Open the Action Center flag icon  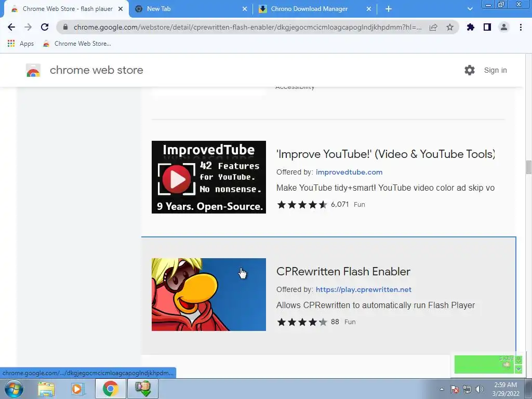tap(455, 389)
